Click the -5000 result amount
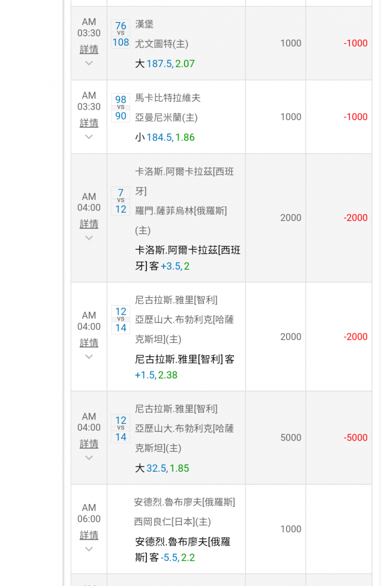 [356, 437]
